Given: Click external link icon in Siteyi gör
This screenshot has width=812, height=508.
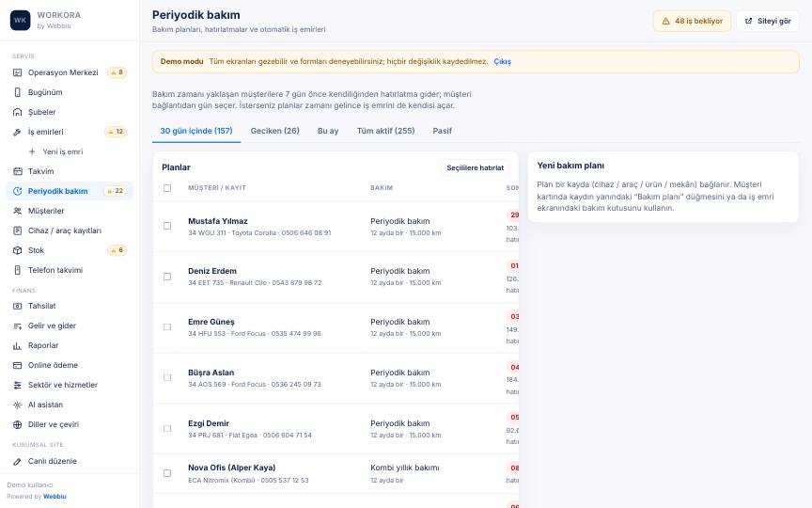Looking at the screenshot, I should (748, 22).
